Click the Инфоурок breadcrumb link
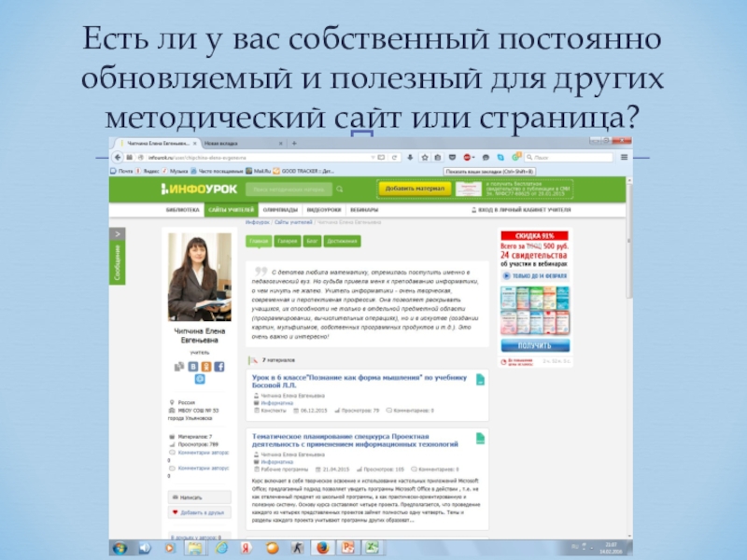Viewport: 747px width, 560px height. 258,222
